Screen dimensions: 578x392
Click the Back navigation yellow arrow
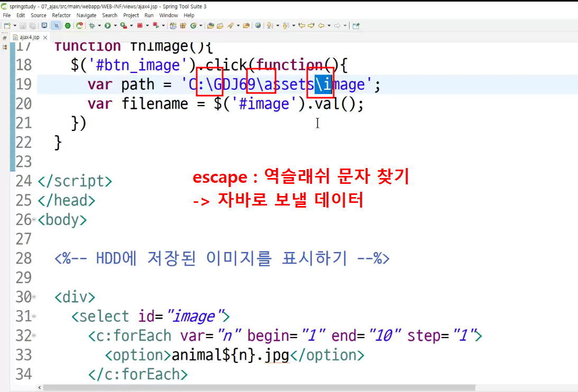[x=321, y=25]
